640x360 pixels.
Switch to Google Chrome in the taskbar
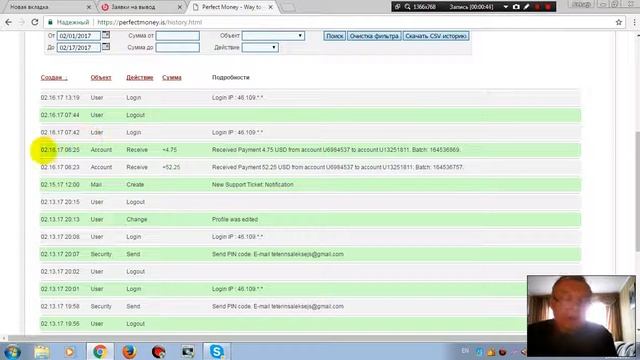[x=100, y=351]
